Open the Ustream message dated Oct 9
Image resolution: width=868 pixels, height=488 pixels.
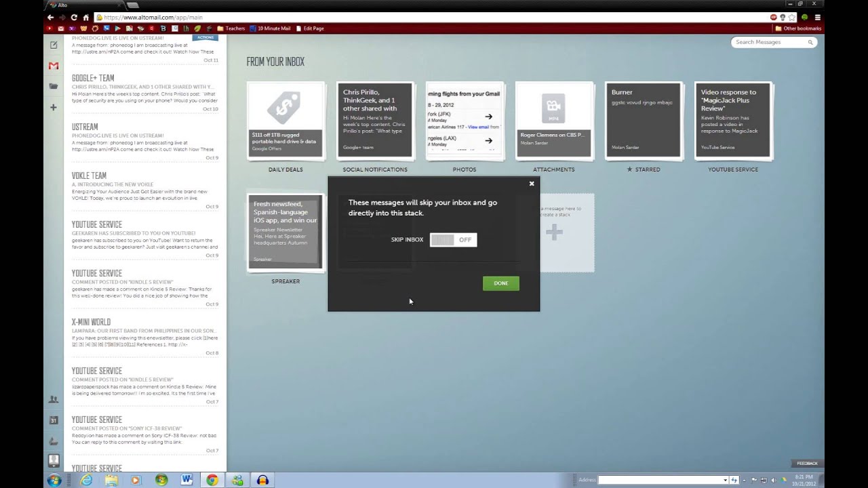145,142
